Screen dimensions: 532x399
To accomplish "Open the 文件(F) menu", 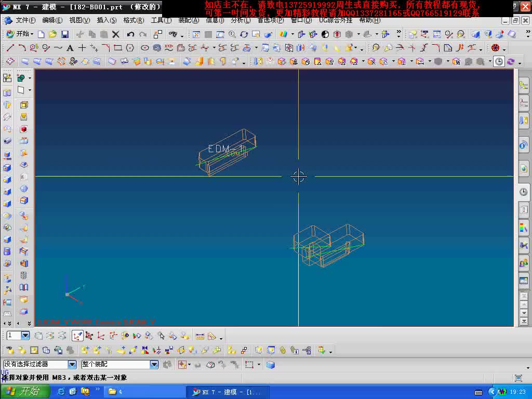I will tap(25, 20).
